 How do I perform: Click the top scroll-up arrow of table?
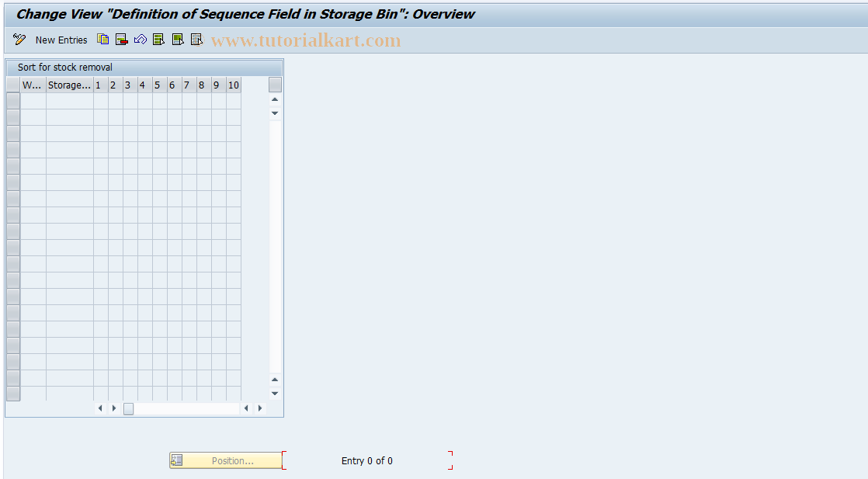(275, 99)
